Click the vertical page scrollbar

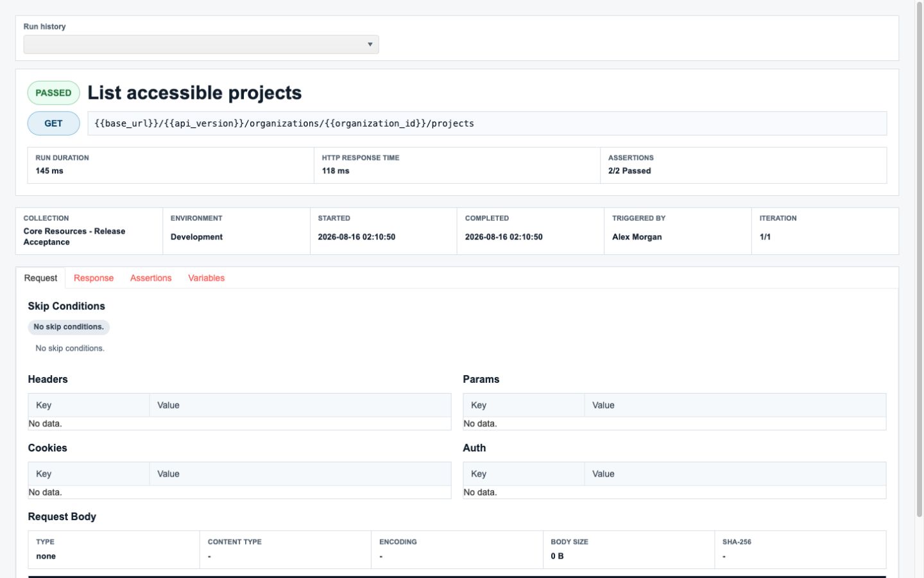pos(919,260)
